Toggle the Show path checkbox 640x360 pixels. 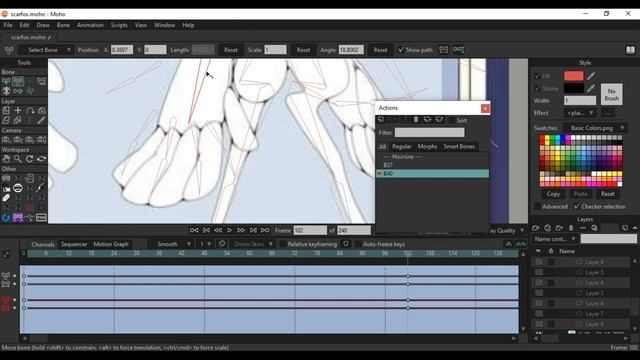click(401, 50)
